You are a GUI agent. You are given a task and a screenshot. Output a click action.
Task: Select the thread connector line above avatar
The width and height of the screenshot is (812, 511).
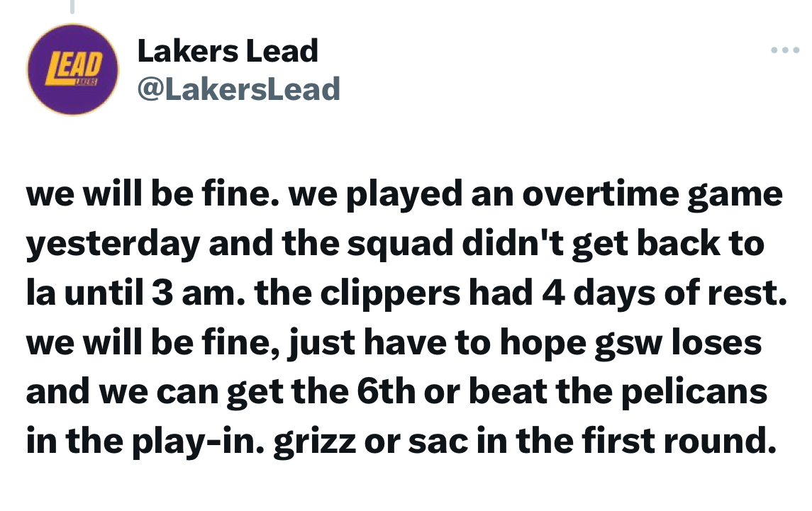pos(72,6)
